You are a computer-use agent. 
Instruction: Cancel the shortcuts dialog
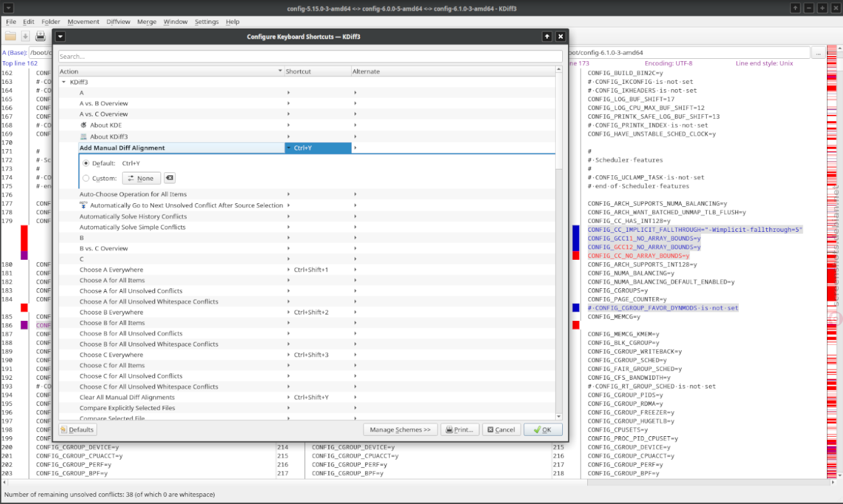(501, 430)
